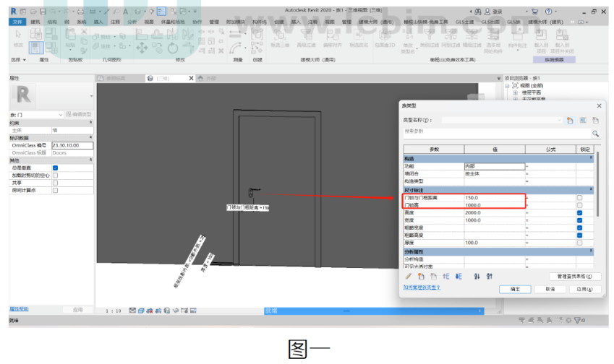
Task: Switch to the 注释 ribbon tab
Action: coord(115,22)
